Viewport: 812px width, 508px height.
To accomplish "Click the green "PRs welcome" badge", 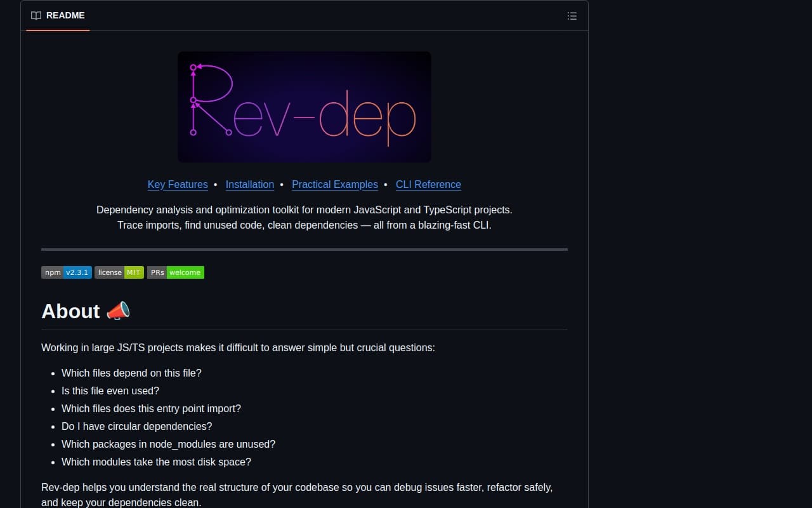I will point(176,272).
